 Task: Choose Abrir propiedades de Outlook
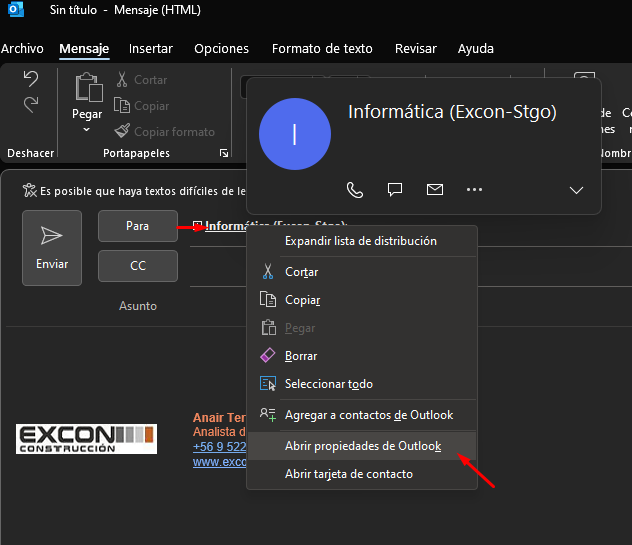coord(362,446)
